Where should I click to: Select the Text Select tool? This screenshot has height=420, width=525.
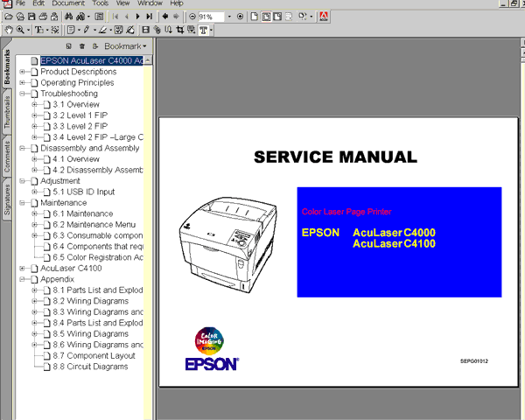pos(39,30)
